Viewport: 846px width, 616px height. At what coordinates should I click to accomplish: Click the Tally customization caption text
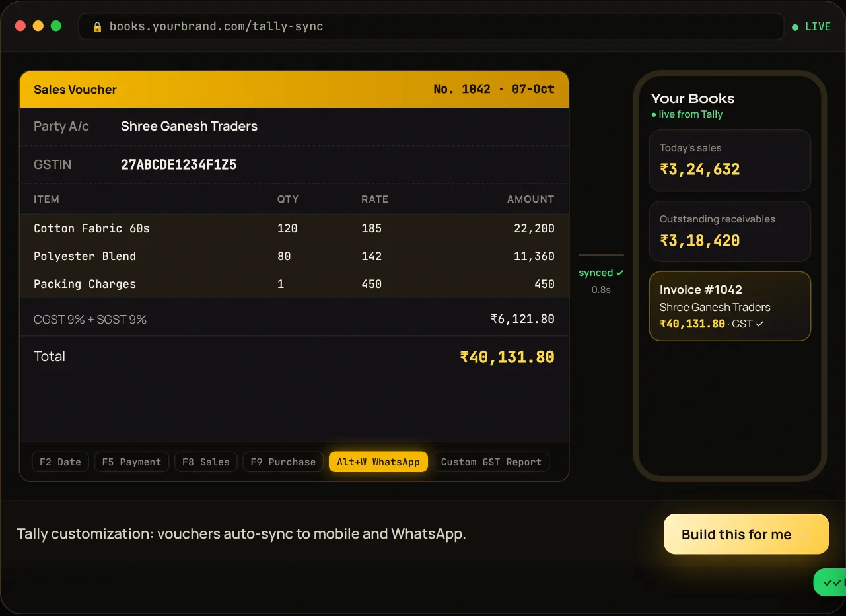coord(242,533)
